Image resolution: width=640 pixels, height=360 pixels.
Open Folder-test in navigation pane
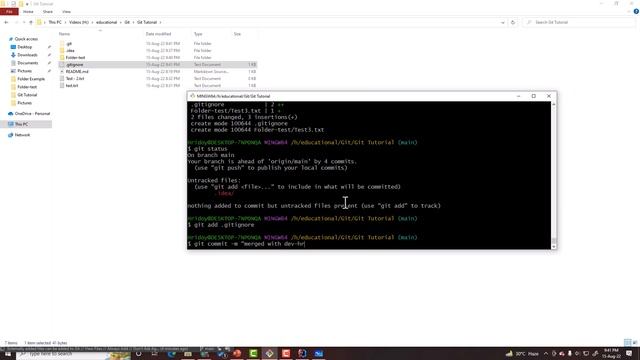coord(27,87)
